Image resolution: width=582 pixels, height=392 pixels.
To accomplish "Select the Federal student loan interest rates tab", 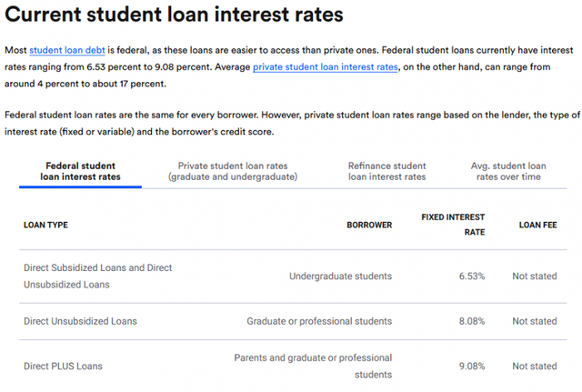I will point(80,171).
